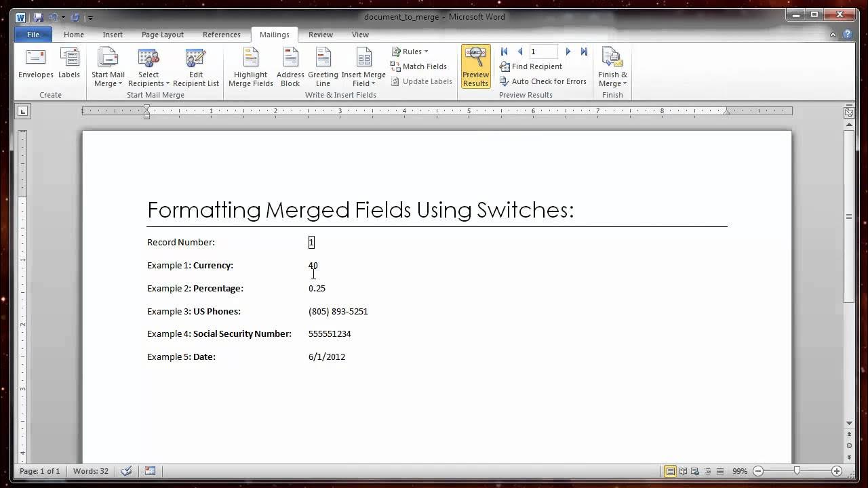Open the Envelopes tool
This screenshot has height=488, width=868.
[x=36, y=64]
